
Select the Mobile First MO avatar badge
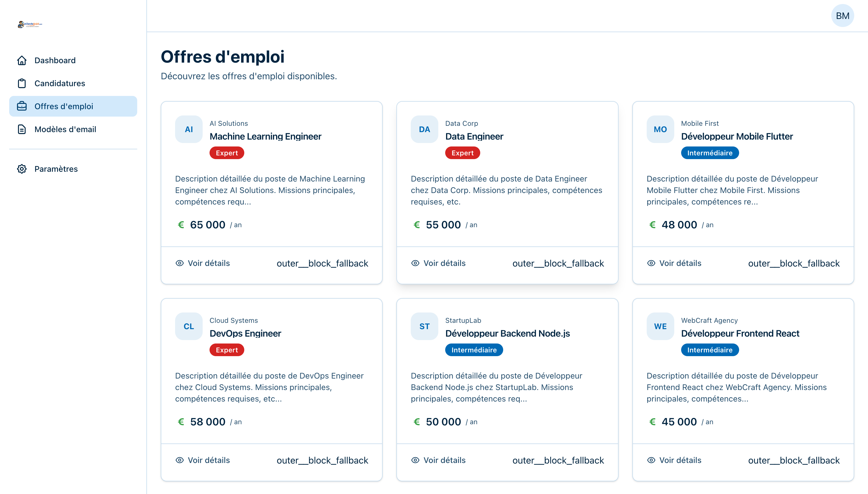coord(660,129)
